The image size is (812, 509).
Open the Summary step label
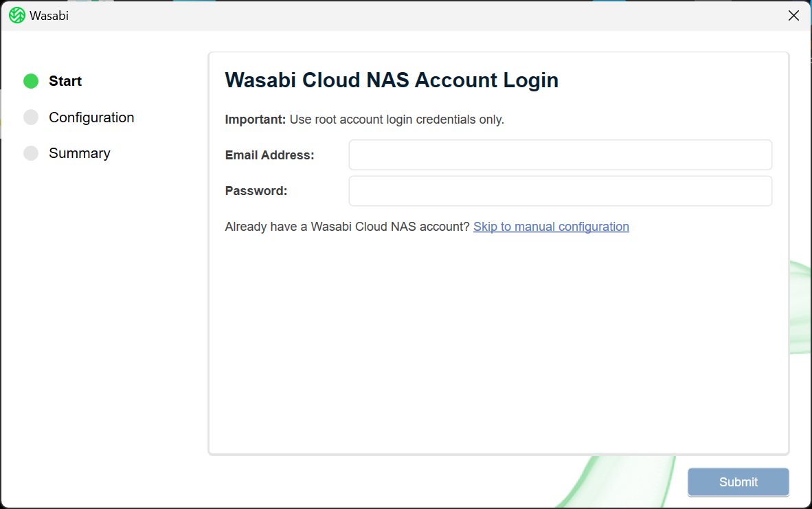coord(79,153)
